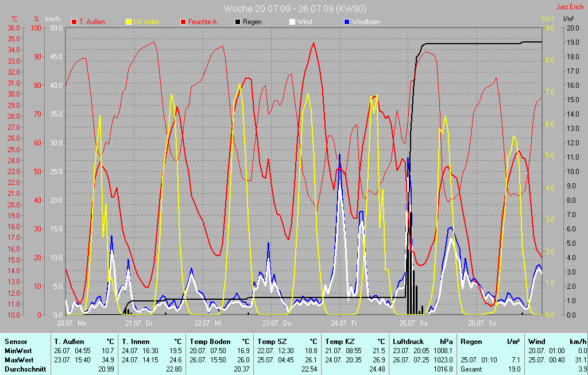The image size is (588, 375).
Task: Click the 25.07. Sa date axis label
Action: [x=413, y=323]
